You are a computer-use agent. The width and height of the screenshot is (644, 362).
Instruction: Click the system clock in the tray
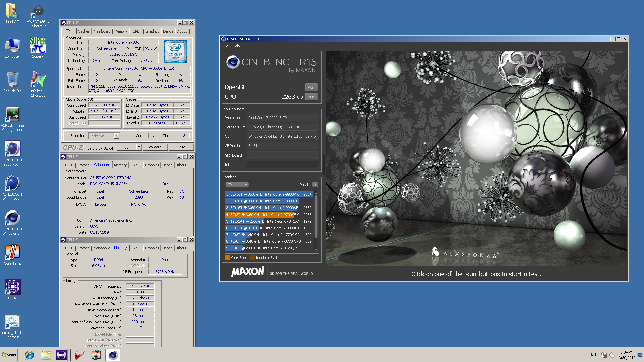click(627, 355)
